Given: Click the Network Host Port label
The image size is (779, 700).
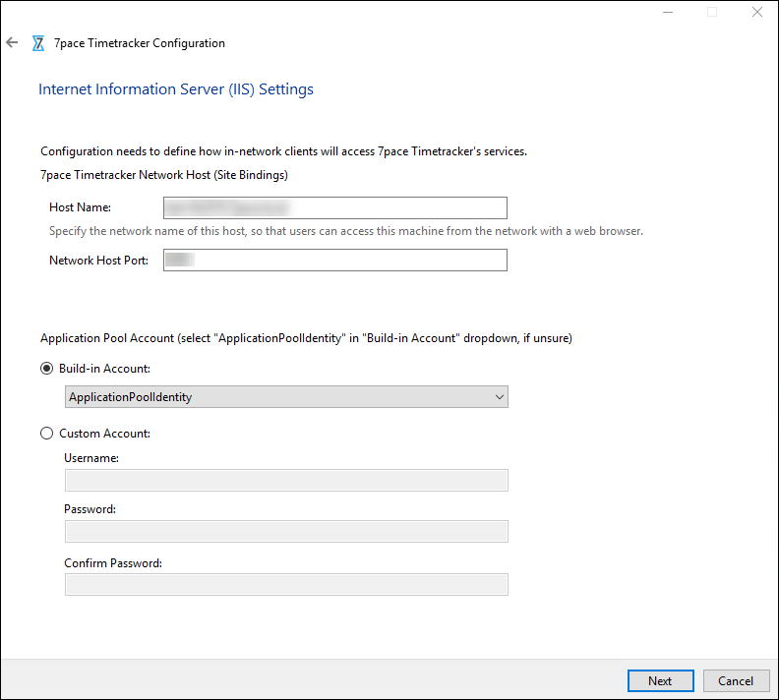Looking at the screenshot, I should tap(99, 261).
